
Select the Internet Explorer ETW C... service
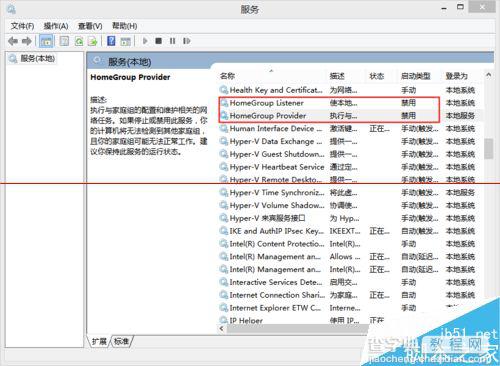[275, 308]
